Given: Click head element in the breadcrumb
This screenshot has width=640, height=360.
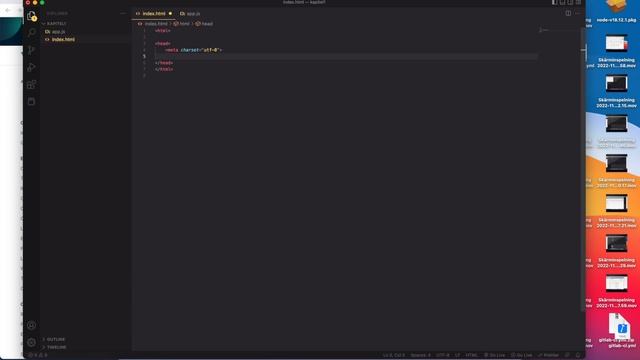Looking at the screenshot, I should click(x=204, y=24).
